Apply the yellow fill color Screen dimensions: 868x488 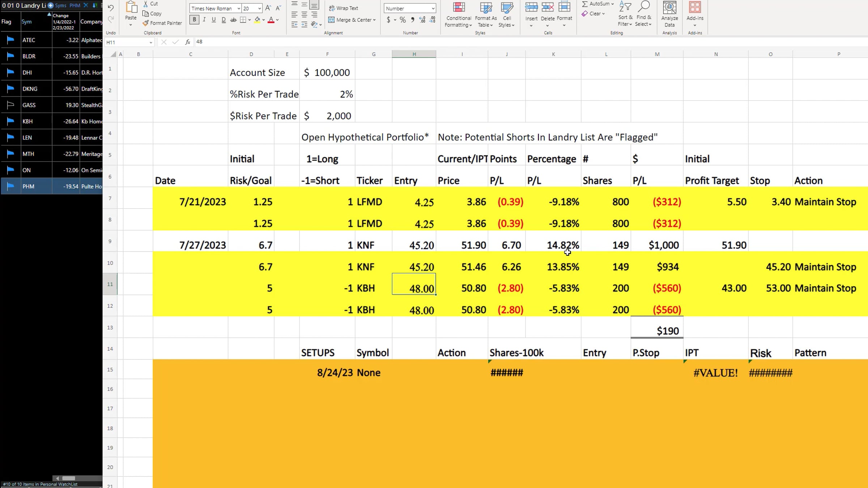pyautogui.click(x=257, y=20)
